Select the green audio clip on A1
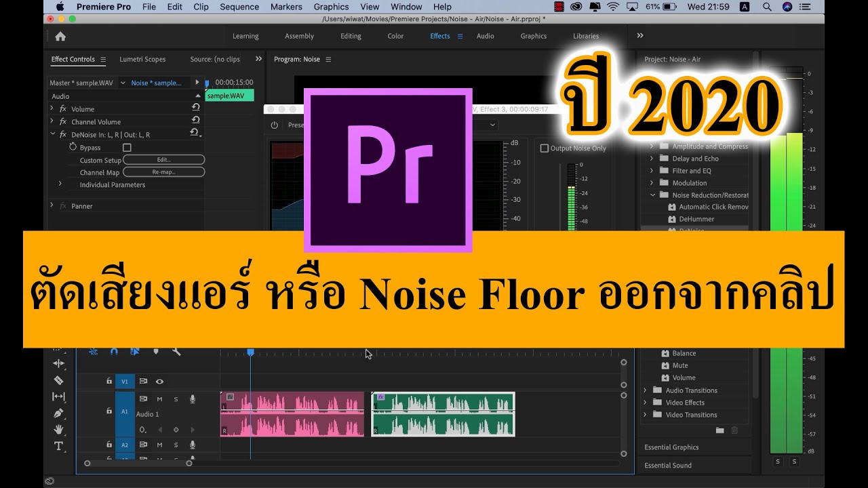Image resolution: width=868 pixels, height=488 pixels. [443, 414]
